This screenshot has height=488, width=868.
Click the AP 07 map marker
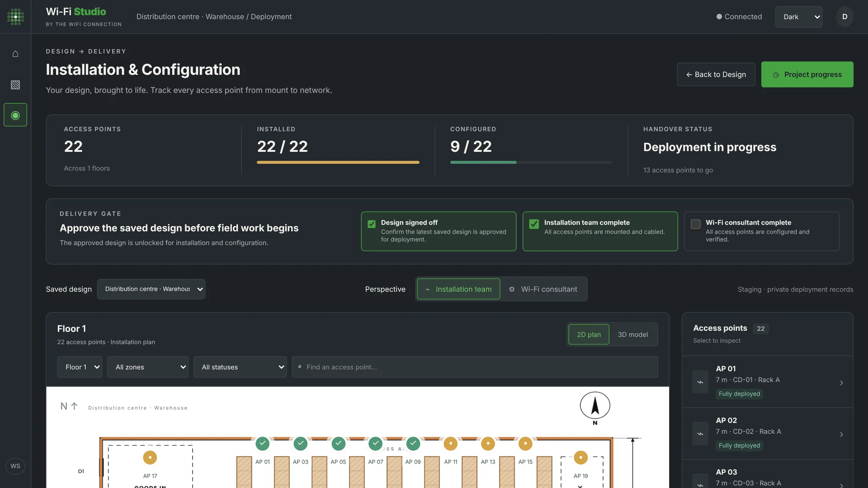[376, 443]
